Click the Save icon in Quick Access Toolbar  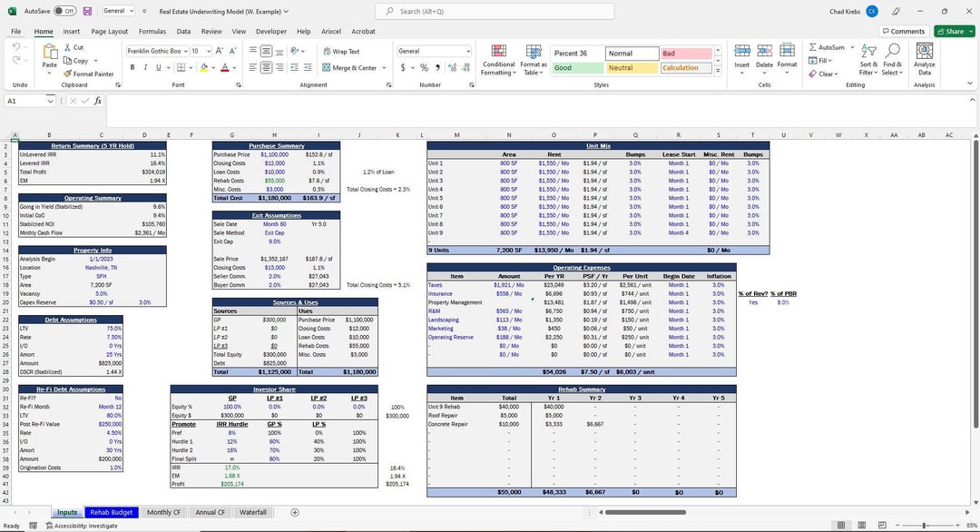pos(87,10)
